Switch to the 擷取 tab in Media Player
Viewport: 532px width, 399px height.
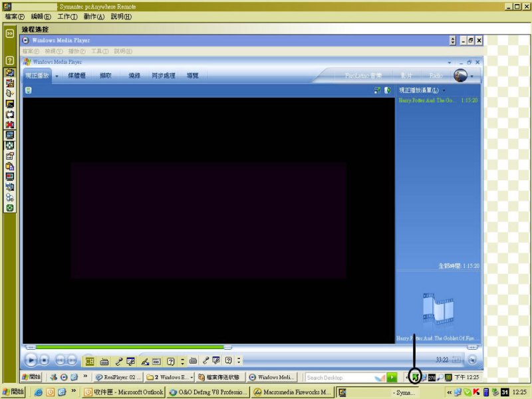pos(106,76)
